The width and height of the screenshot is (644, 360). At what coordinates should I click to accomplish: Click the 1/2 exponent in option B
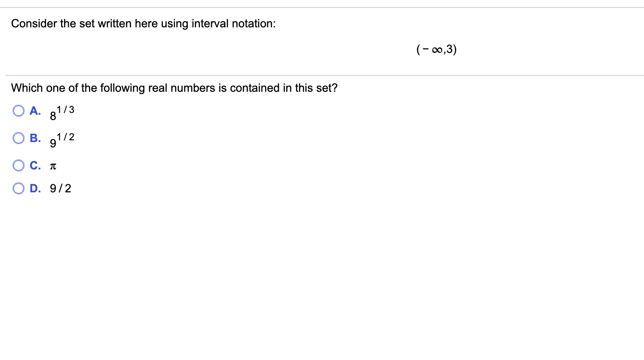click(65, 137)
